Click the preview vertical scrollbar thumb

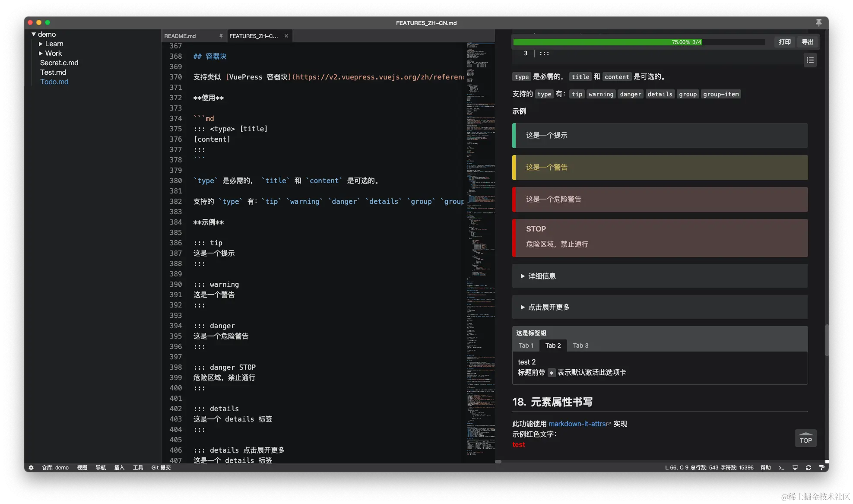827,340
